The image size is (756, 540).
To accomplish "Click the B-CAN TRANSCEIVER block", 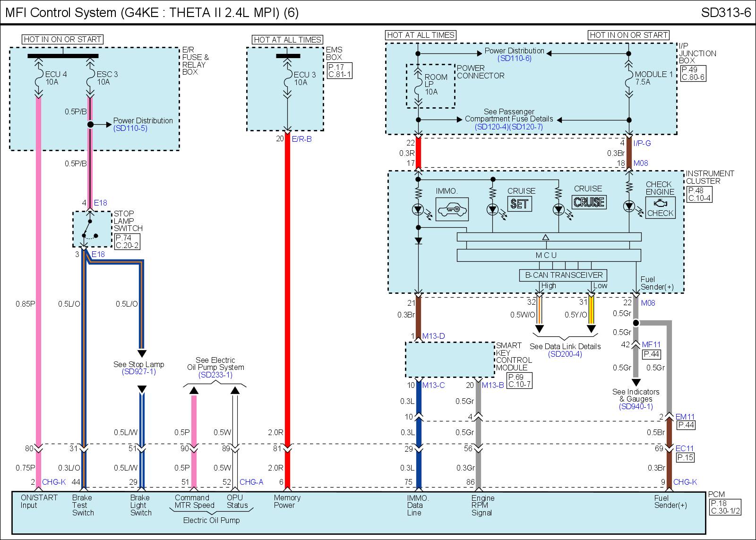I will [563, 275].
